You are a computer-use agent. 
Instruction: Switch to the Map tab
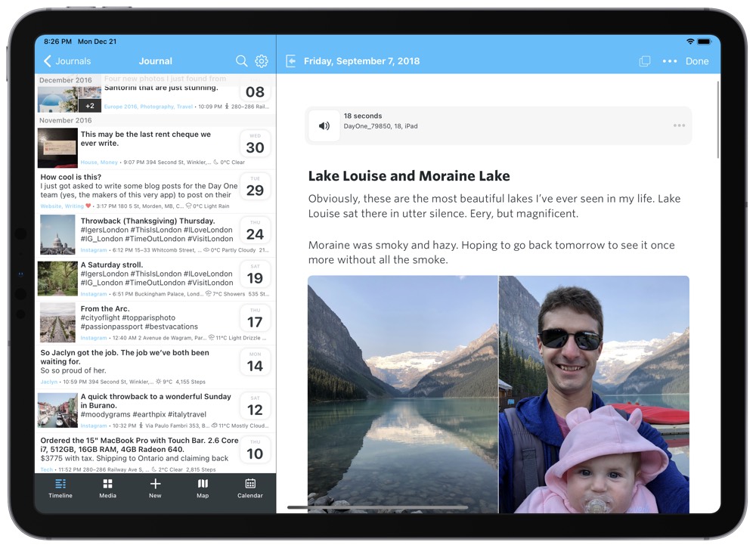click(203, 488)
